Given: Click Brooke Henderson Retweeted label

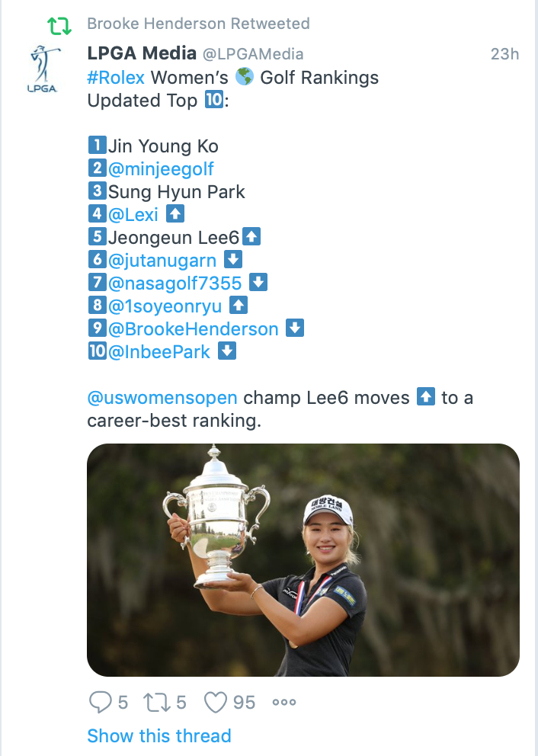Looking at the screenshot, I should pyautogui.click(x=199, y=24).
